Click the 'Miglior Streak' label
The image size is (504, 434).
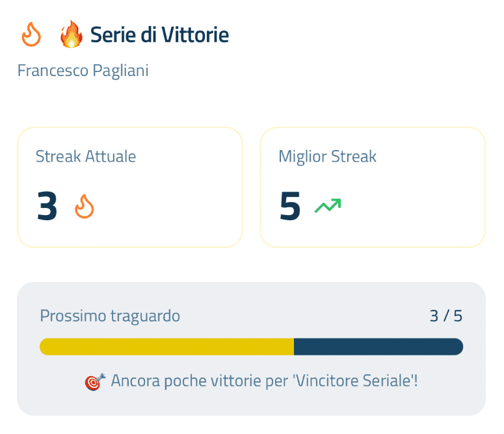(x=327, y=157)
